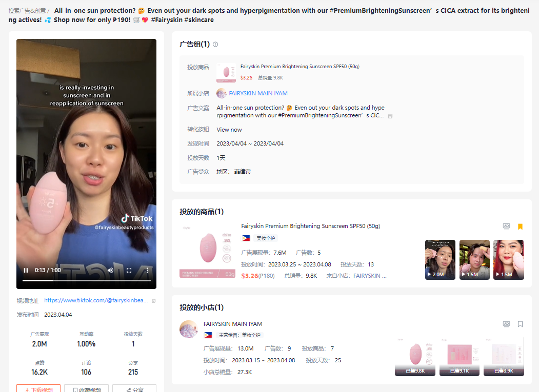This screenshot has height=392, width=539.
Task: Copy the ad copy text via copy icon
Action: point(390,116)
